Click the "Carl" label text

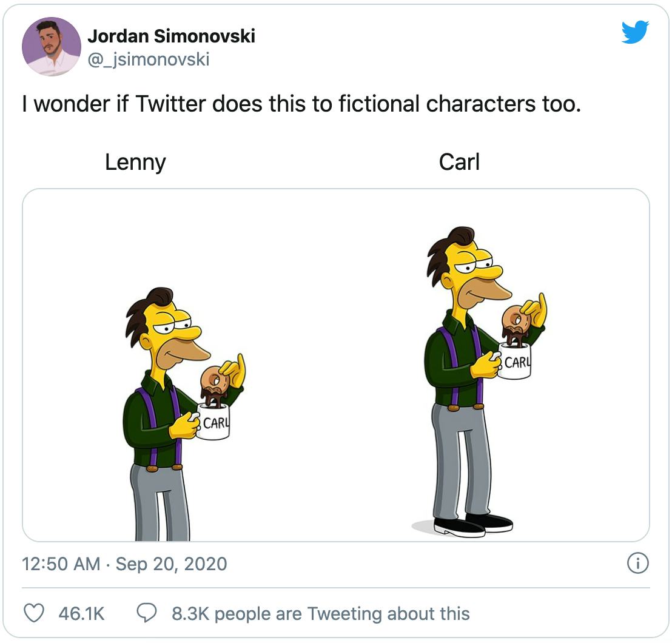point(459,162)
